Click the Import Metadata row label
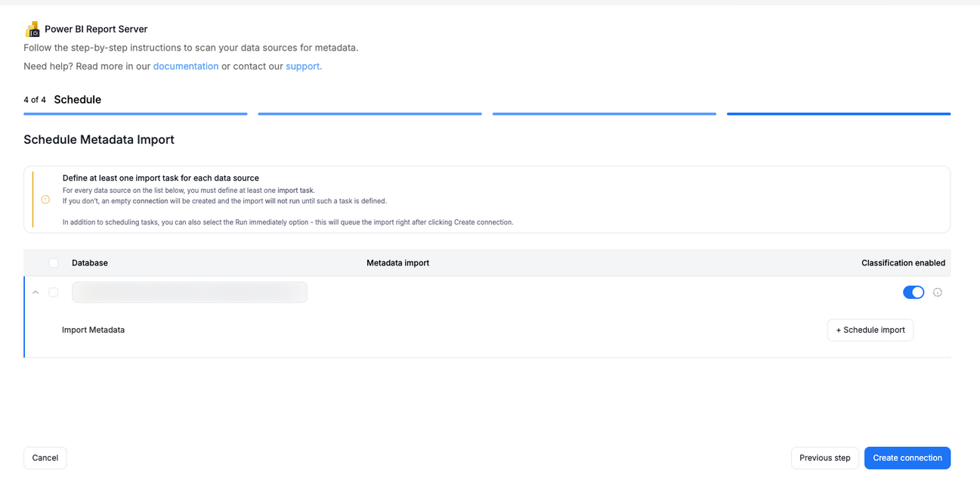The width and height of the screenshot is (980, 496). [x=94, y=330]
